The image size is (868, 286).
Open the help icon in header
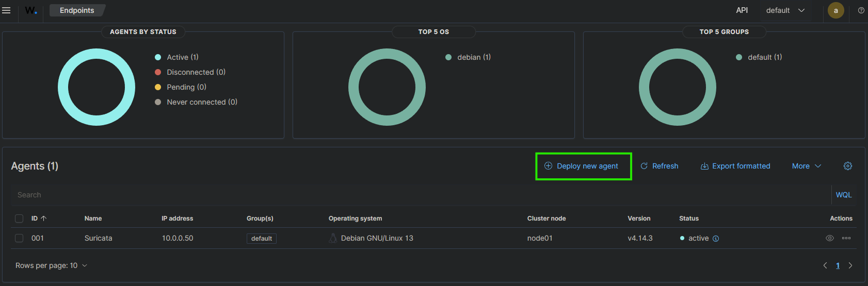861,10
